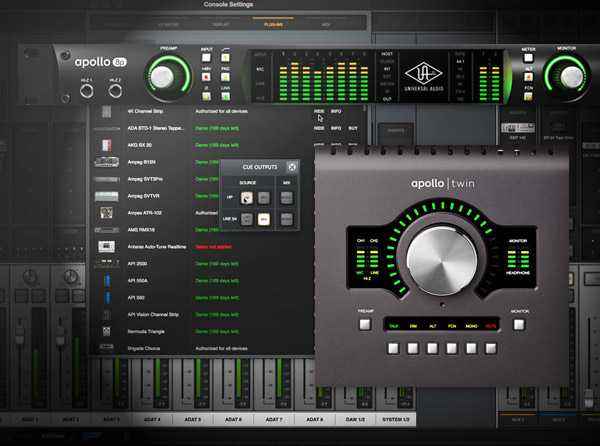This screenshot has height=446, width=600.
Task: Click the Hi-Z 2 input jack
Action: click(115, 91)
